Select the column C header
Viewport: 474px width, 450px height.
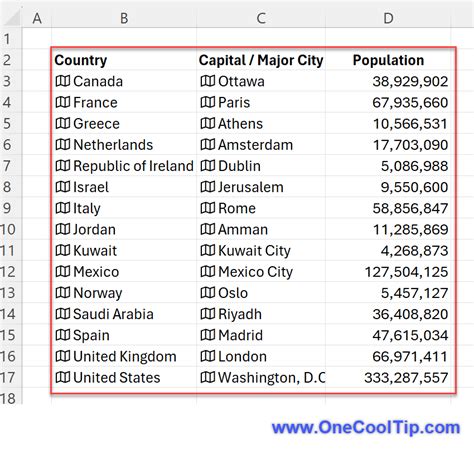261,18
